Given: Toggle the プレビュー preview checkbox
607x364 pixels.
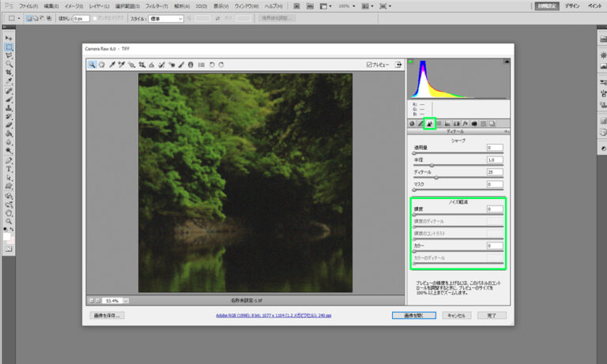Looking at the screenshot, I should click(369, 65).
